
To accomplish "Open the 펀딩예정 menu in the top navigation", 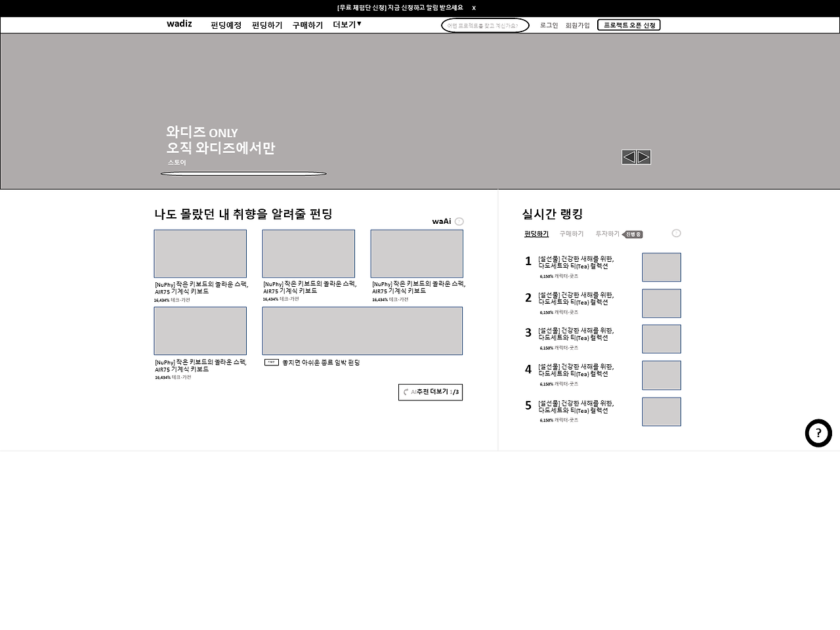I will coord(226,24).
